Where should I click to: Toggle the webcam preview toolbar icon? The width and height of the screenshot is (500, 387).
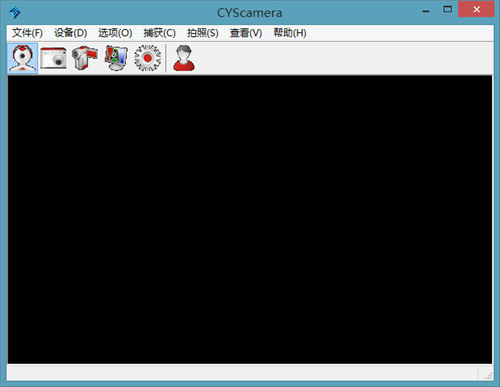click(x=22, y=58)
